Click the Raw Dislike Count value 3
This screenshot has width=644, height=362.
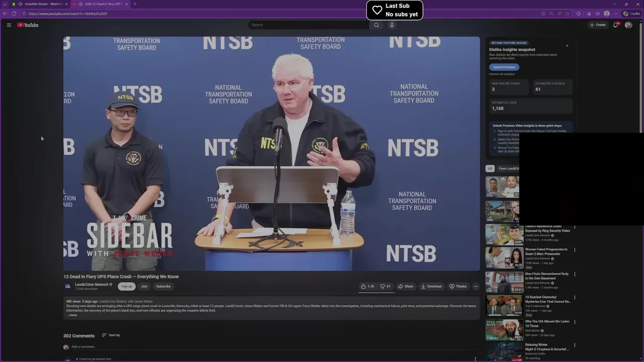(x=493, y=89)
